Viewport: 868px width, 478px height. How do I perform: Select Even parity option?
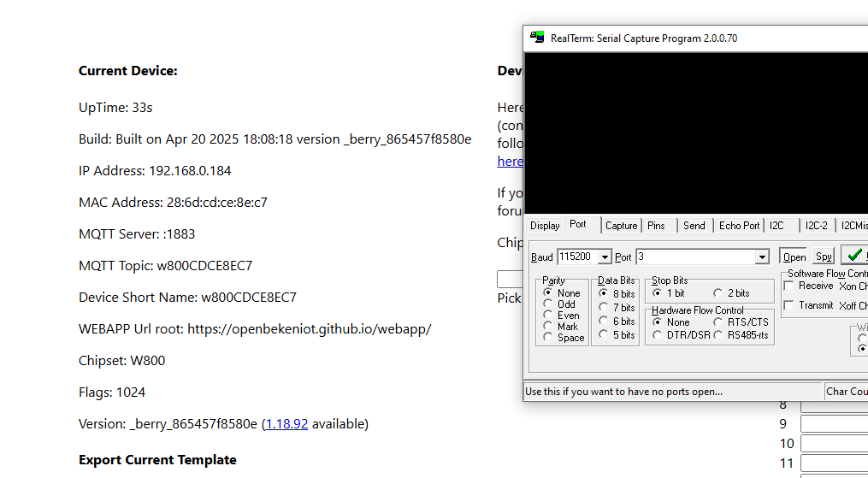click(548, 315)
